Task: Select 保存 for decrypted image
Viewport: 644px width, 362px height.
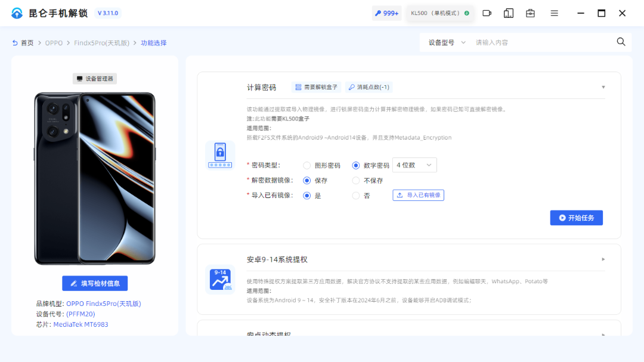Action: tap(307, 180)
